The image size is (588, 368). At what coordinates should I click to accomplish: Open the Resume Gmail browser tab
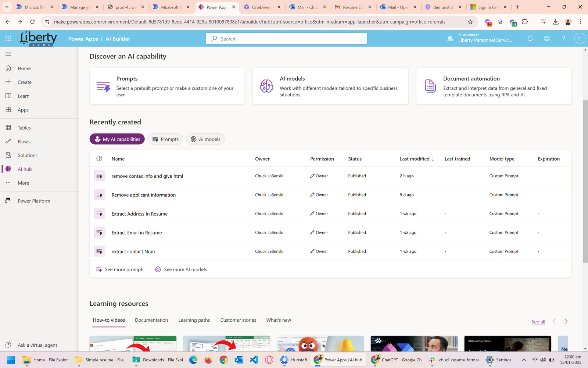click(353, 7)
